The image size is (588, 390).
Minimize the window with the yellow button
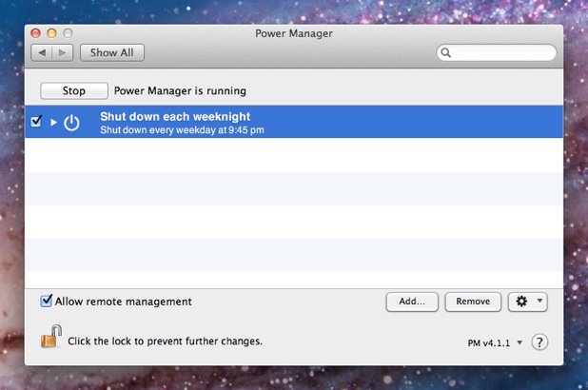click(x=51, y=33)
